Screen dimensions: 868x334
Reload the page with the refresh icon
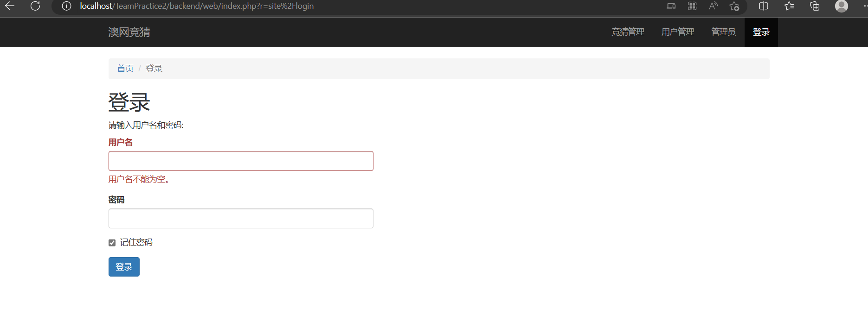coord(35,6)
